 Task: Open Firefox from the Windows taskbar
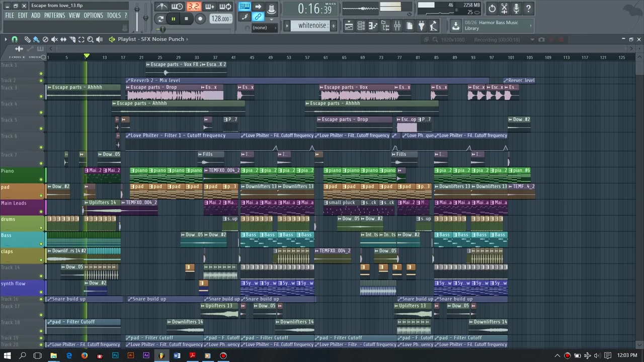84,355
